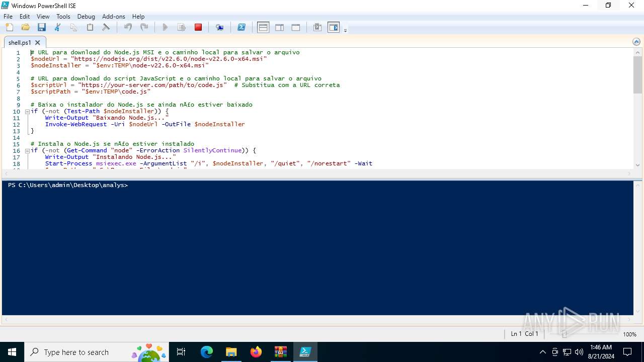Open the Debug menu
644x362 pixels.
(x=86, y=16)
